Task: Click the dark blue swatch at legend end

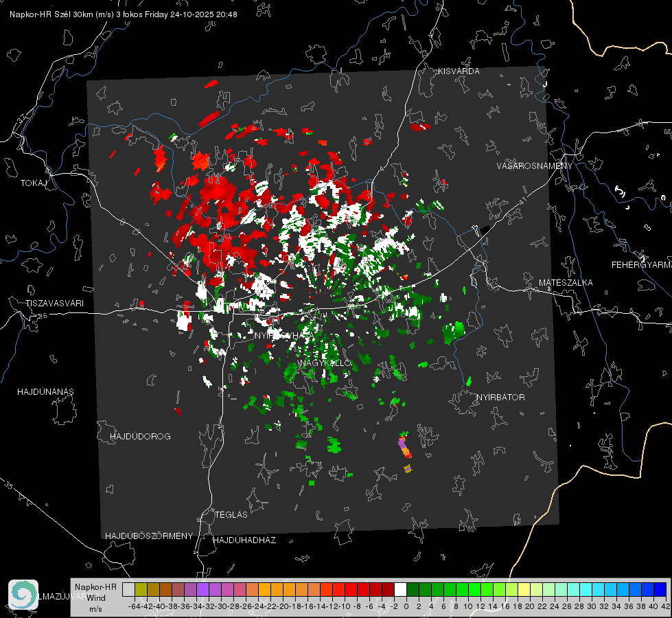Action: point(660,590)
